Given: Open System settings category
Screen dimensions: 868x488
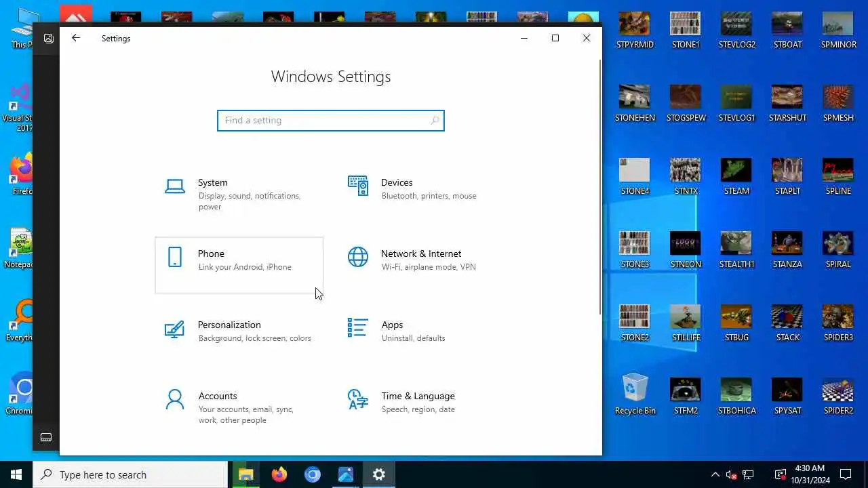Looking at the screenshot, I should (239, 195).
